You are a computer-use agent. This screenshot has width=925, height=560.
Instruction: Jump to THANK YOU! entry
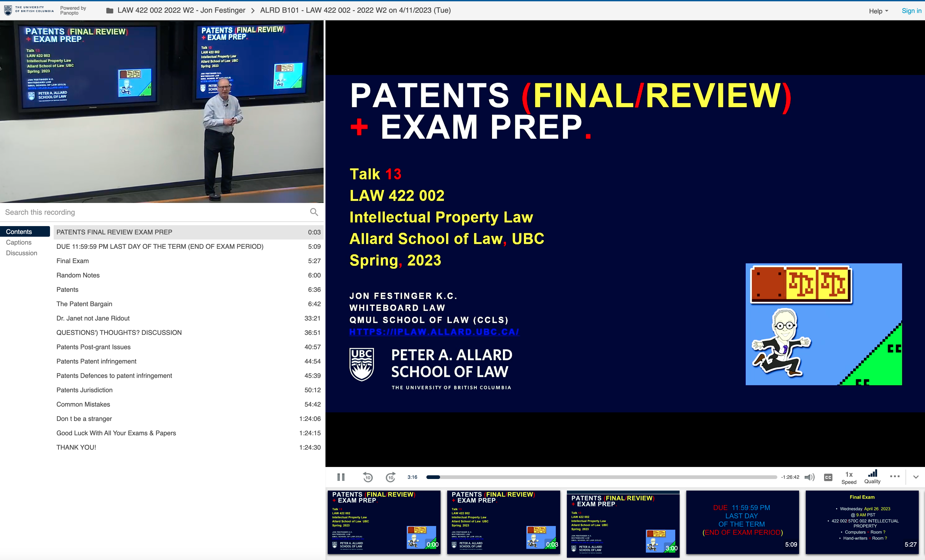coord(188,447)
